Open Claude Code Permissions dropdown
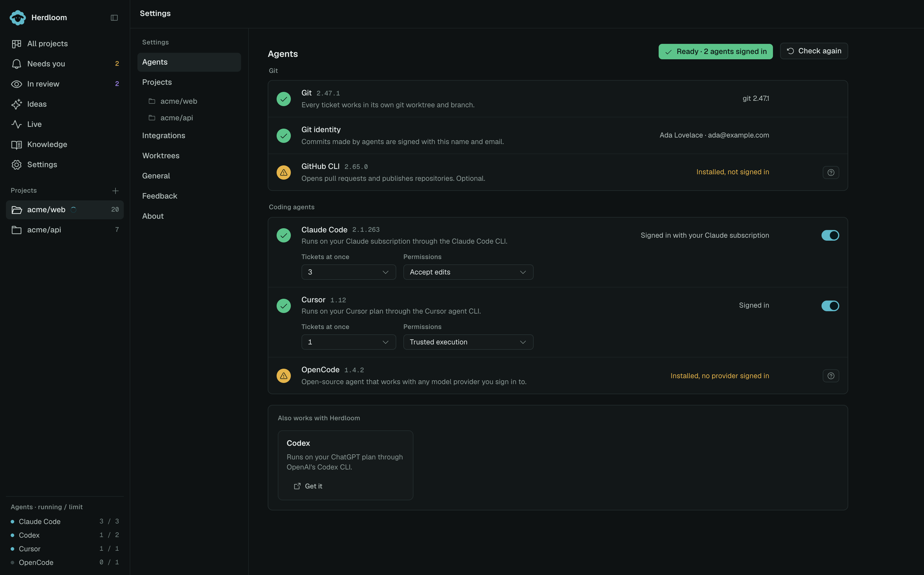This screenshot has height=575, width=924. coord(468,272)
